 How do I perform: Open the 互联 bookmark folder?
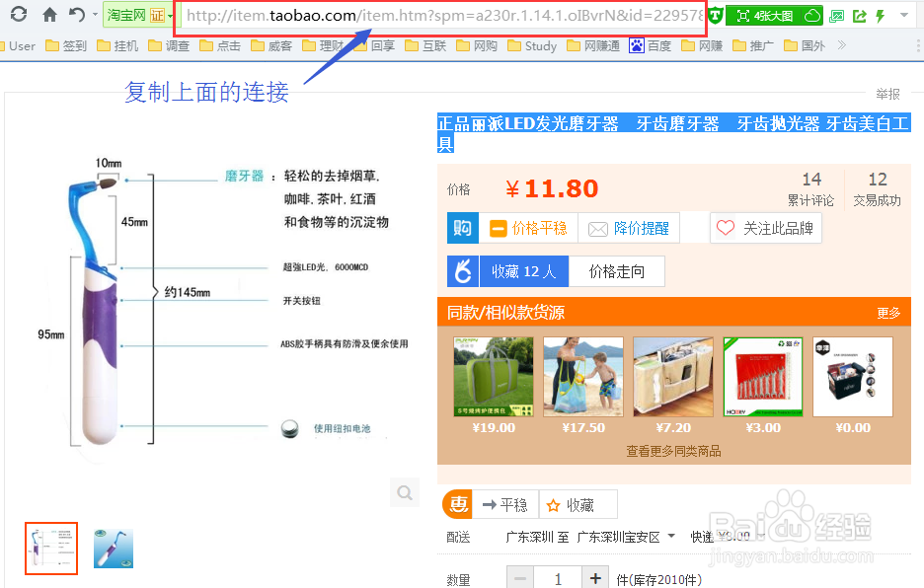tap(425, 45)
